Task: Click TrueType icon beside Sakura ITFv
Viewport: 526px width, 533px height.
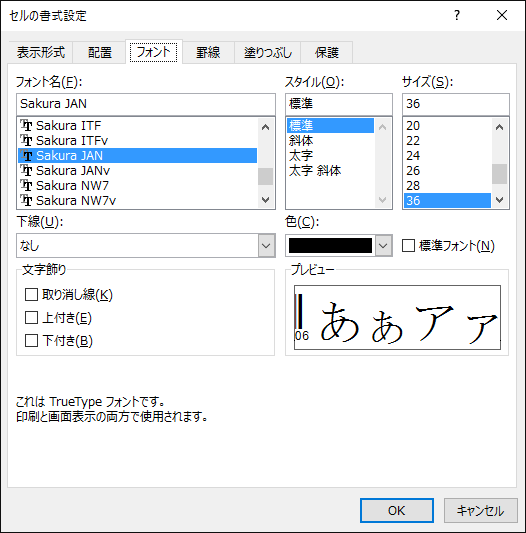Action: point(26,140)
